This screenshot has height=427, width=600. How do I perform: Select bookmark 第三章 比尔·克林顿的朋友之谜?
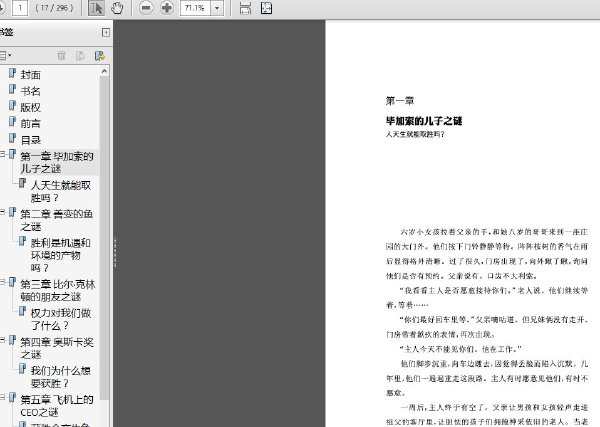[x=57, y=290]
